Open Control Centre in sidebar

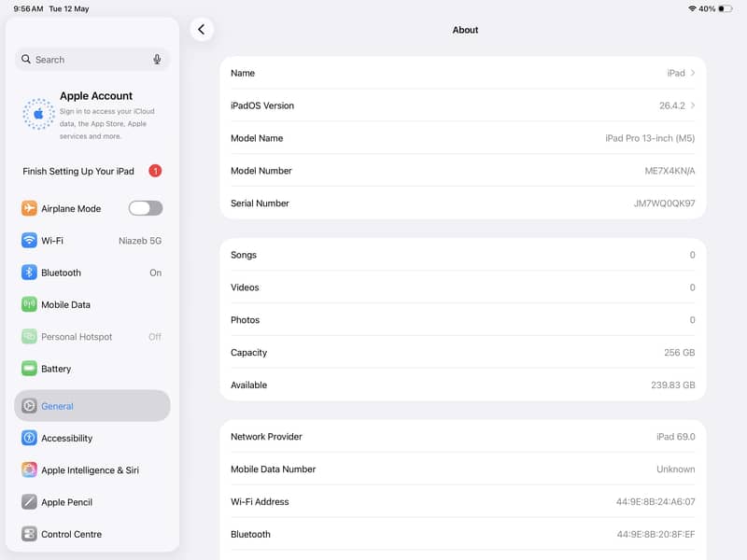tap(92, 534)
